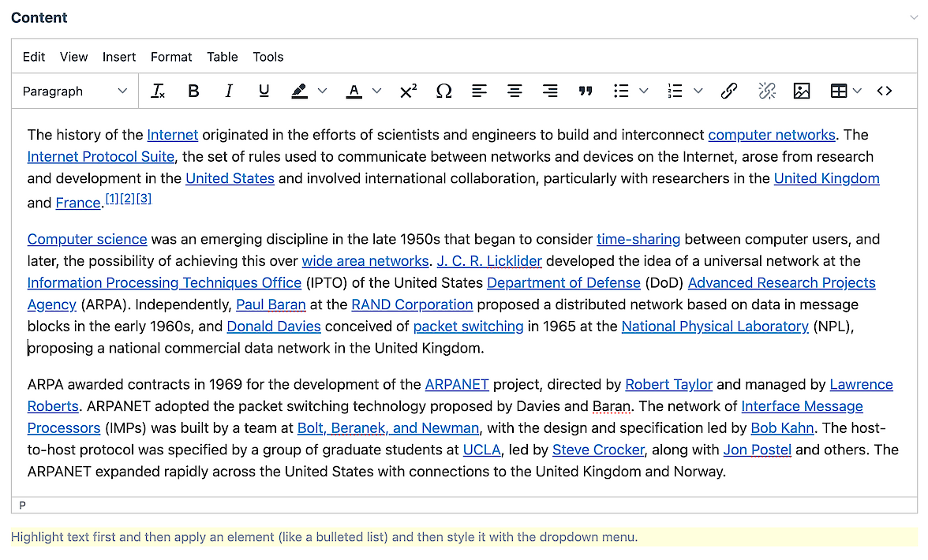Open the Tools menu
The image size is (928, 560).
point(268,57)
